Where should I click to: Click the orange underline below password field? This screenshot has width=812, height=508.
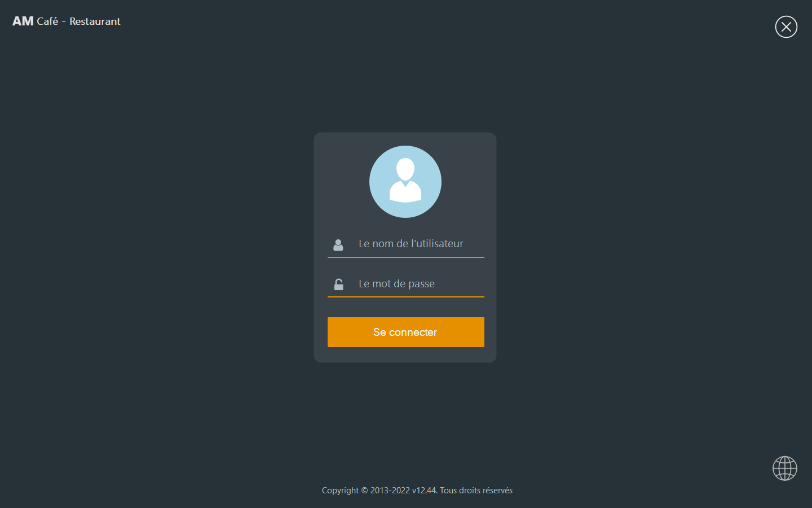(x=406, y=297)
